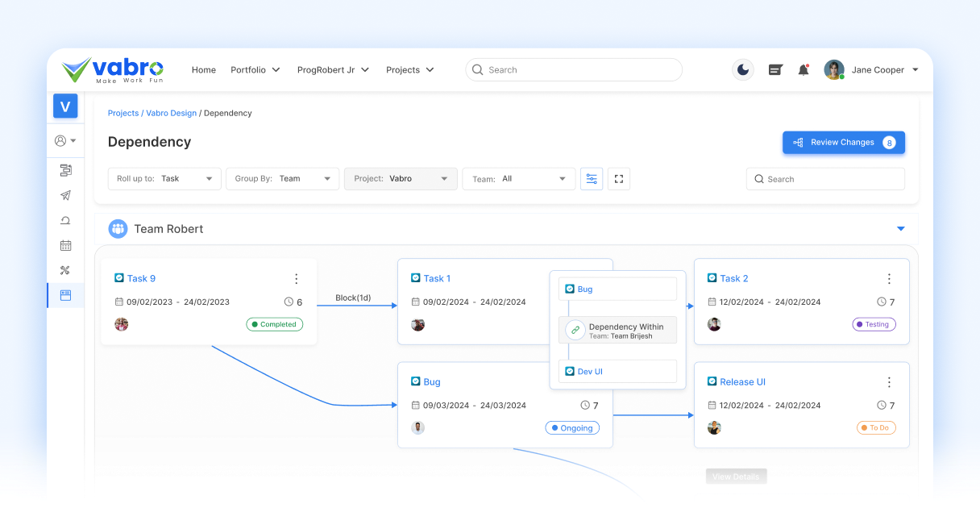Screen dimensions: 980x508
Task: Click the notification bell icon
Action: 804,70
